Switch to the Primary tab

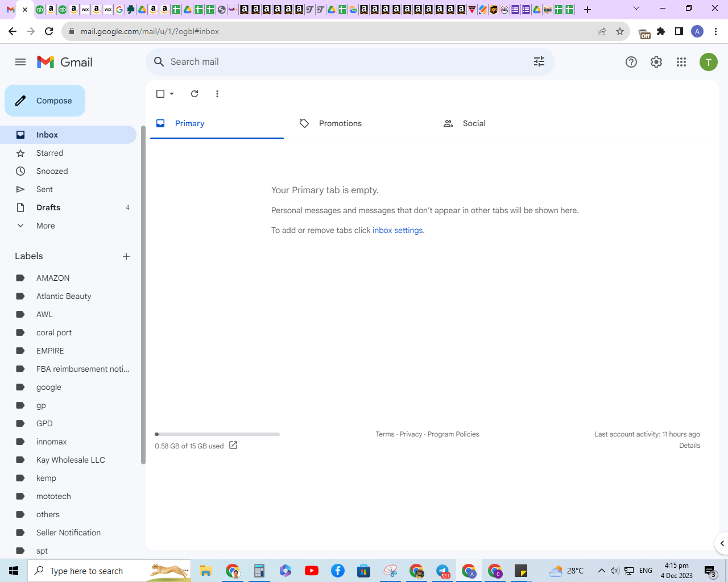(x=217, y=123)
